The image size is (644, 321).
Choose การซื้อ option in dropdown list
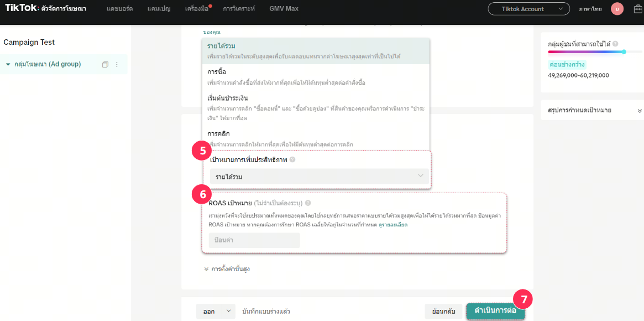316,77
